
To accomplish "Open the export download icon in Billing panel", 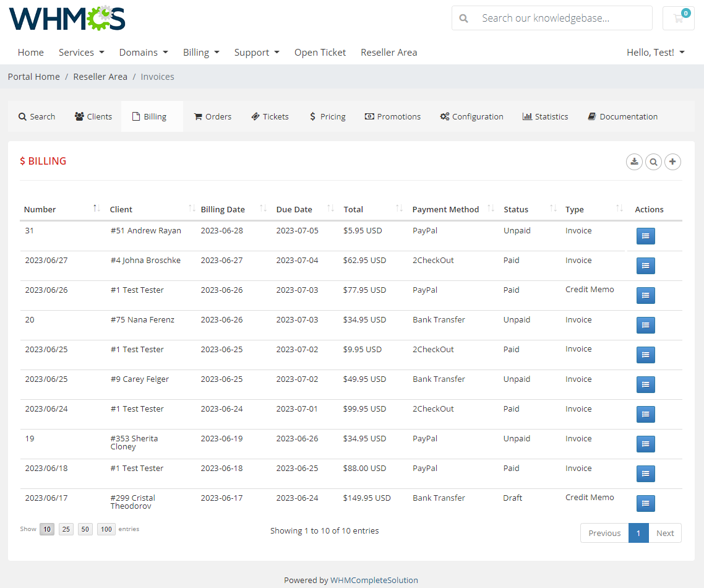I will [x=634, y=162].
